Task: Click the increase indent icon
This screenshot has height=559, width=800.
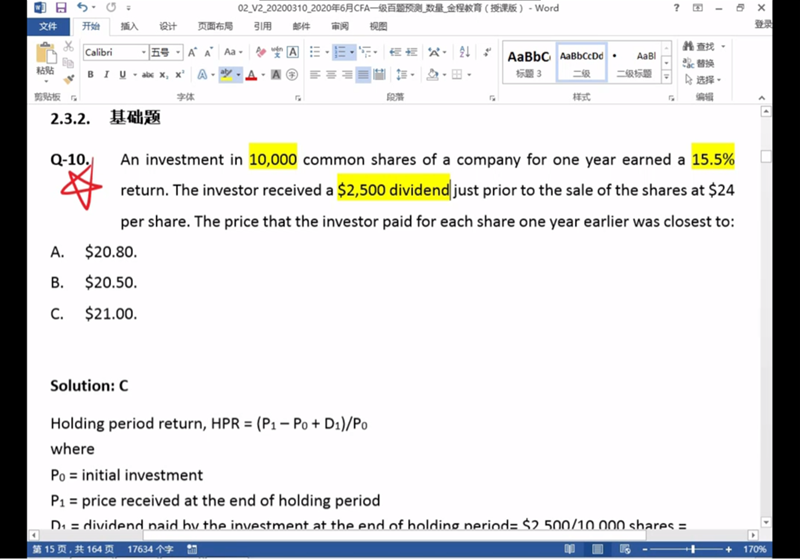Action: [410, 52]
